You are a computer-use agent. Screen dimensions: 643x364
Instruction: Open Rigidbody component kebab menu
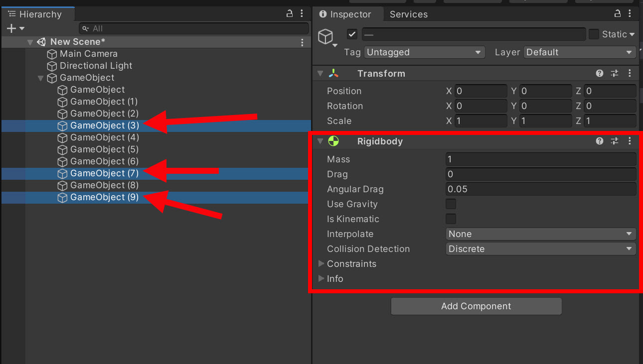point(630,141)
